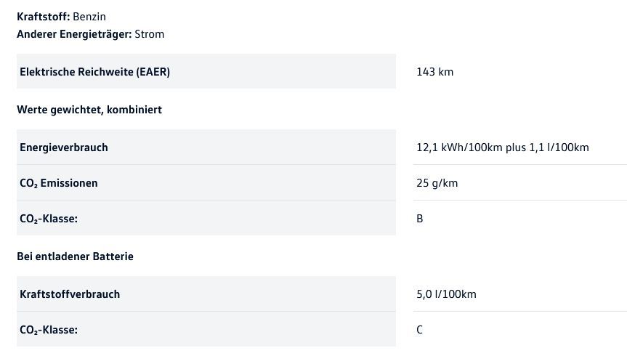The width and height of the screenshot is (627, 364).
Task: Select the 'CO₂ Emissionen' row label
Action: 59,183
